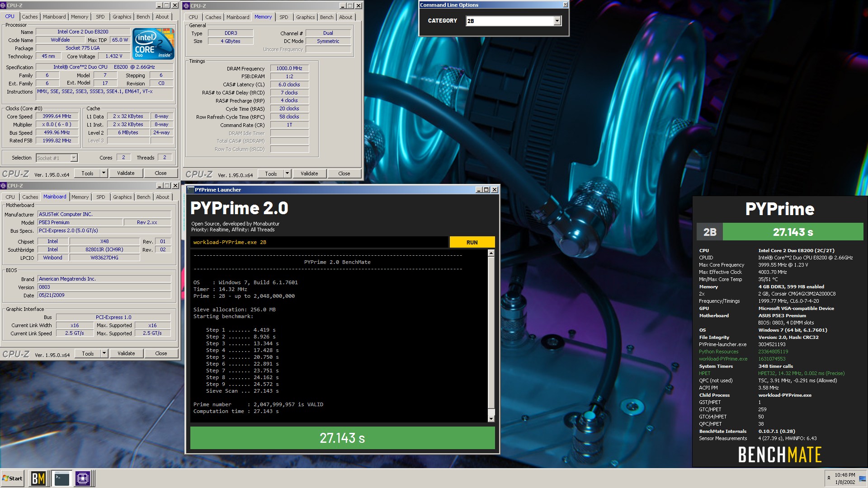Maximize the PYPrime Launcher window
The image size is (868, 488).
(486, 190)
